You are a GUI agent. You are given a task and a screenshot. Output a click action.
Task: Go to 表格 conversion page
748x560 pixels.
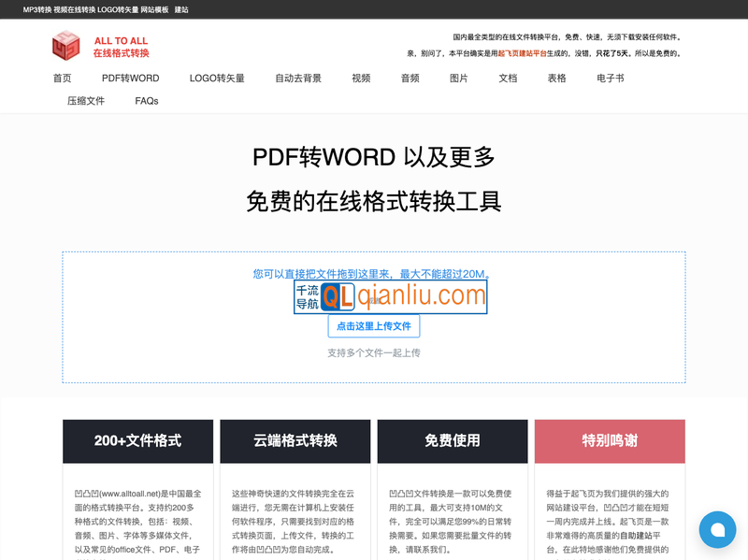[556, 79]
